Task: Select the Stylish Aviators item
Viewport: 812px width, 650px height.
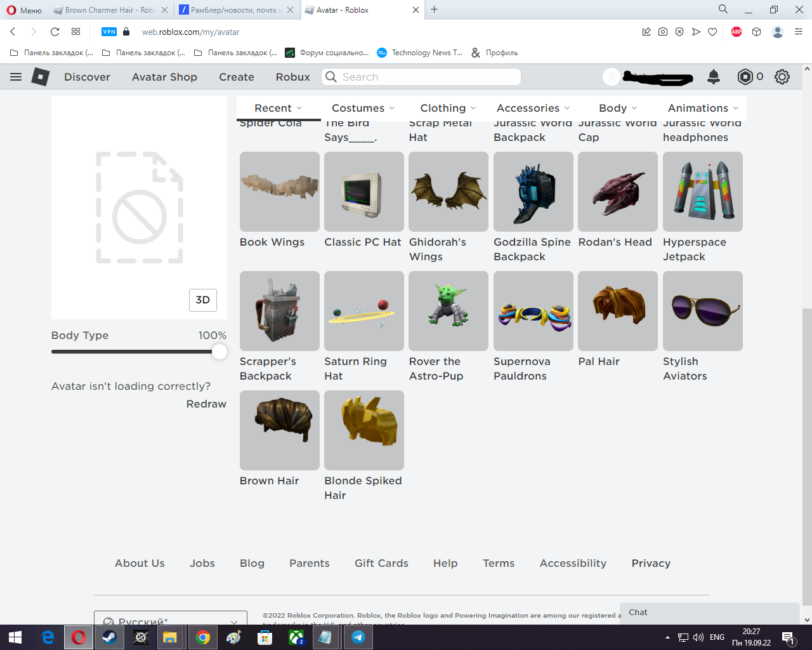Action: (703, 311)
